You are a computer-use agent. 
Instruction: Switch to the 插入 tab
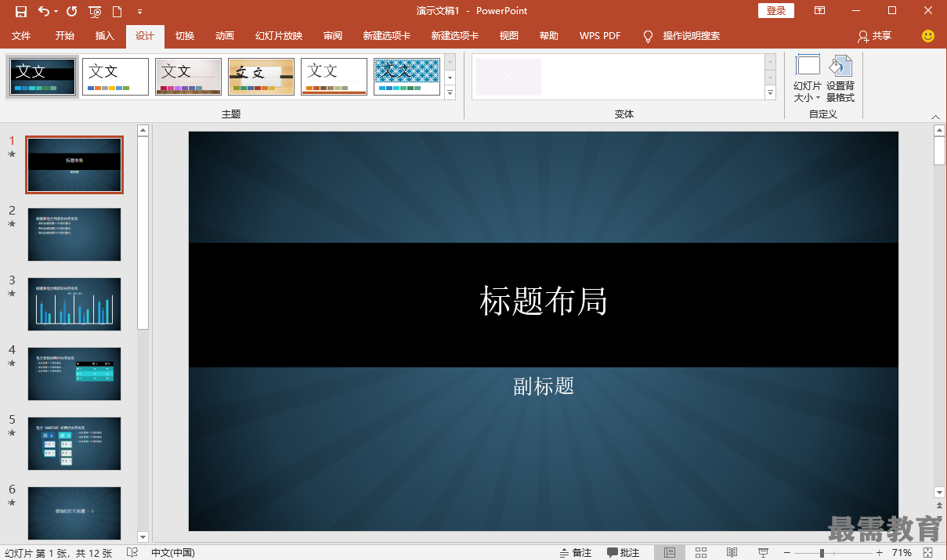click(x=105, y=36)
